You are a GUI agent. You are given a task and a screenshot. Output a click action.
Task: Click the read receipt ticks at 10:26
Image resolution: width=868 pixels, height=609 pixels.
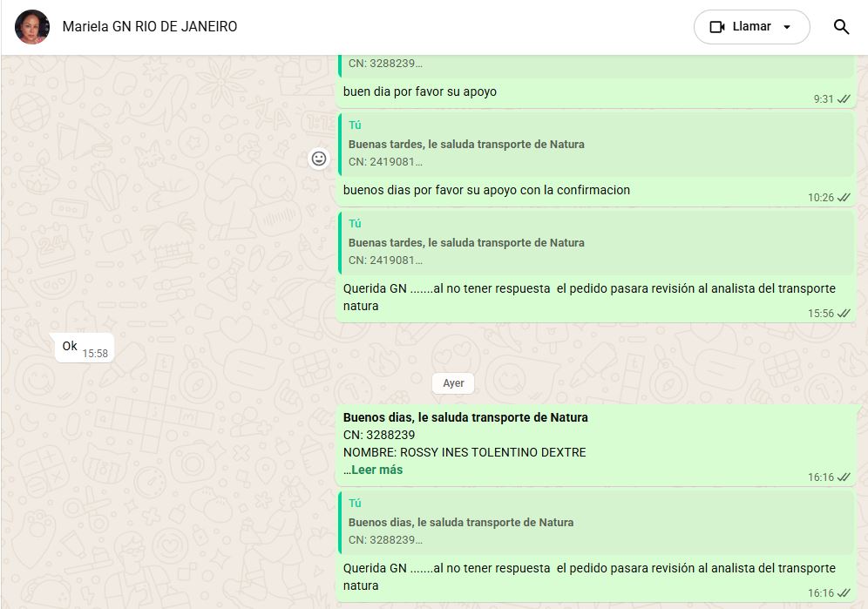coord(844,198)
